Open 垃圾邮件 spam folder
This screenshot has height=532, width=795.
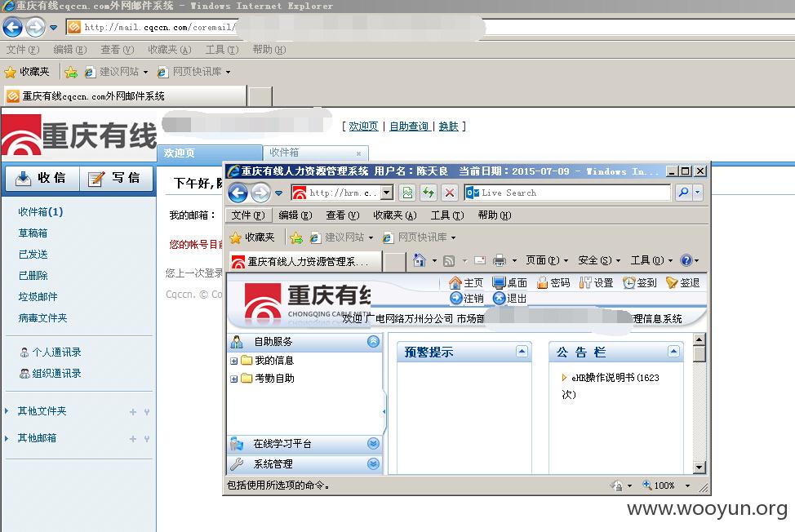coord(38,297)
